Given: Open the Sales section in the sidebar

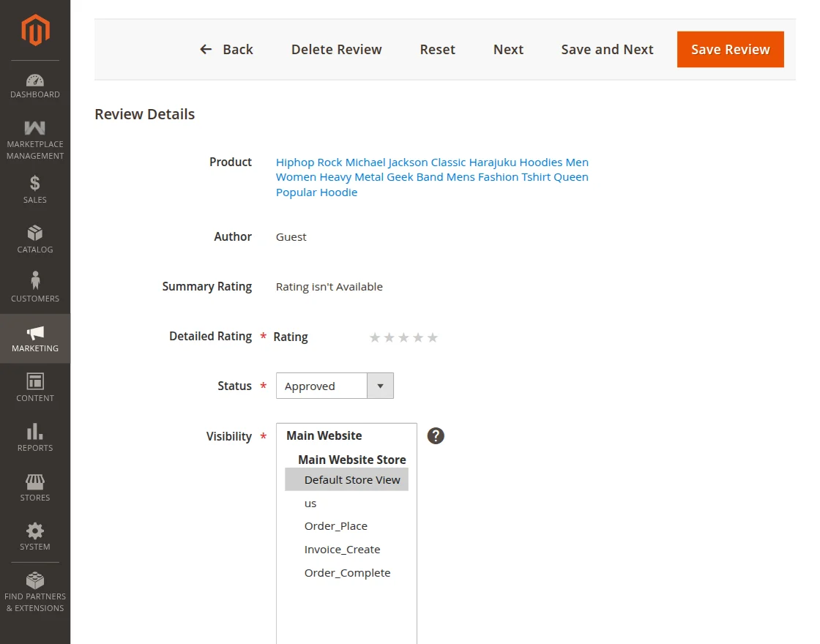Looking at the screenshot, I should [34, 189].
